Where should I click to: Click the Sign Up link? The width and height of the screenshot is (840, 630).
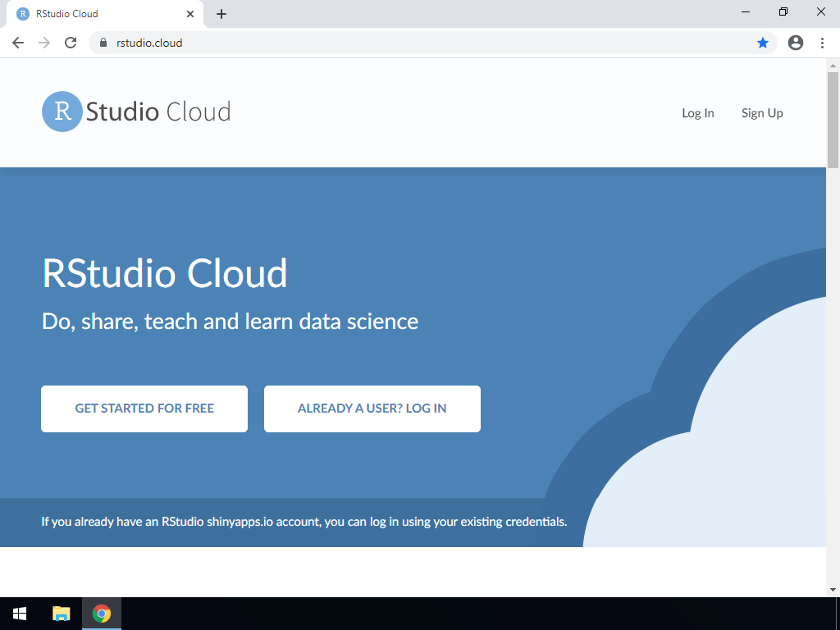click(x=762, y=113)
